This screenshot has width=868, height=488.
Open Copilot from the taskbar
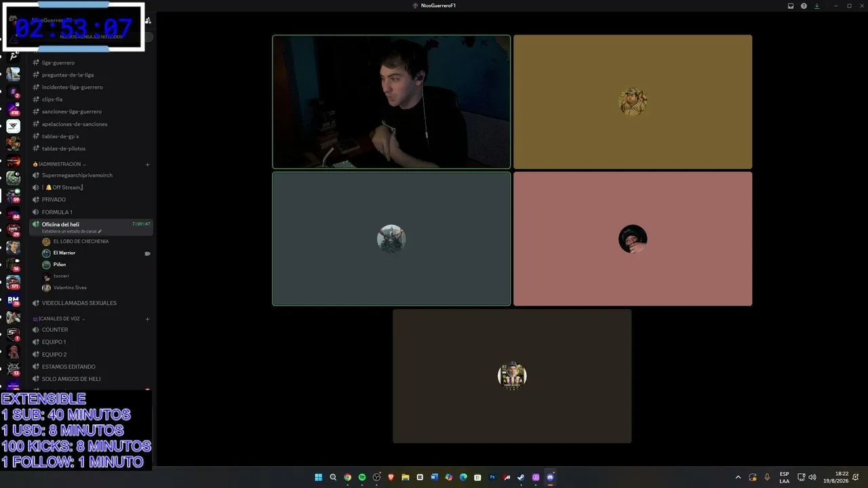(449, 477)
